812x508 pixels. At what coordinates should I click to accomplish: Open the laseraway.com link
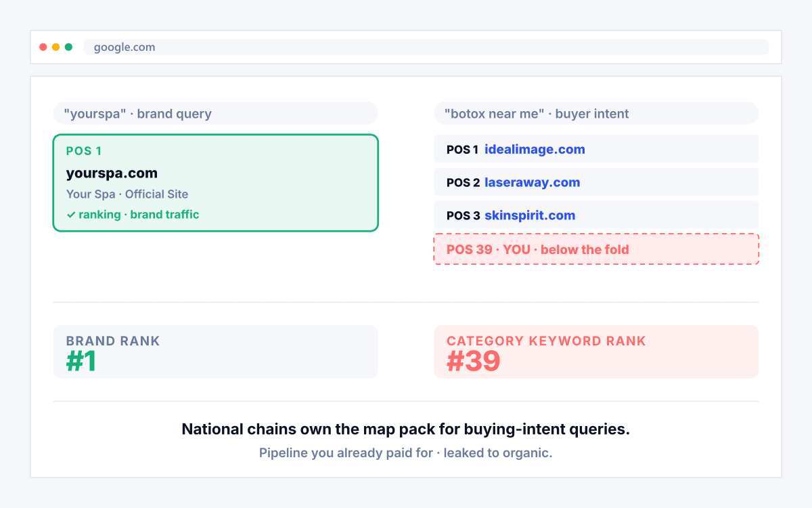[532, 182]
